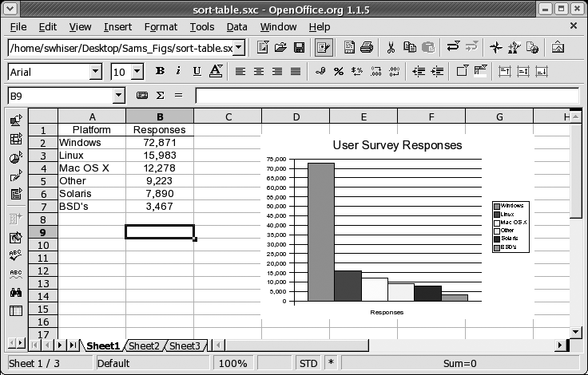Click the STD selection mode field
Image resolution: width=588 pixels, height=375 pixels.
coord(308,363)
